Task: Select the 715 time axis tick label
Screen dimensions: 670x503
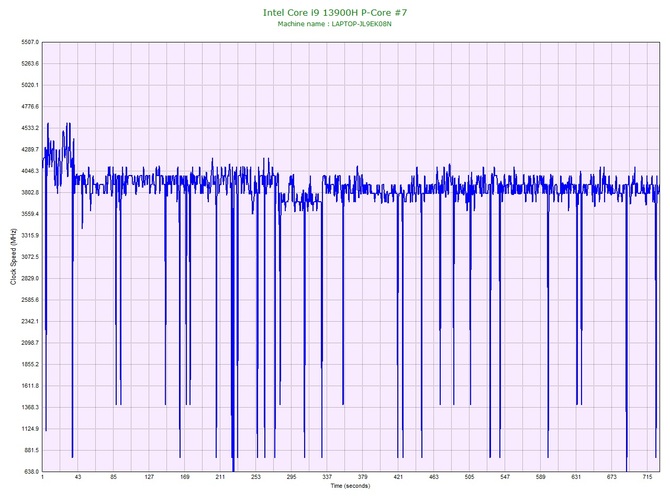Action: (647, 477)
